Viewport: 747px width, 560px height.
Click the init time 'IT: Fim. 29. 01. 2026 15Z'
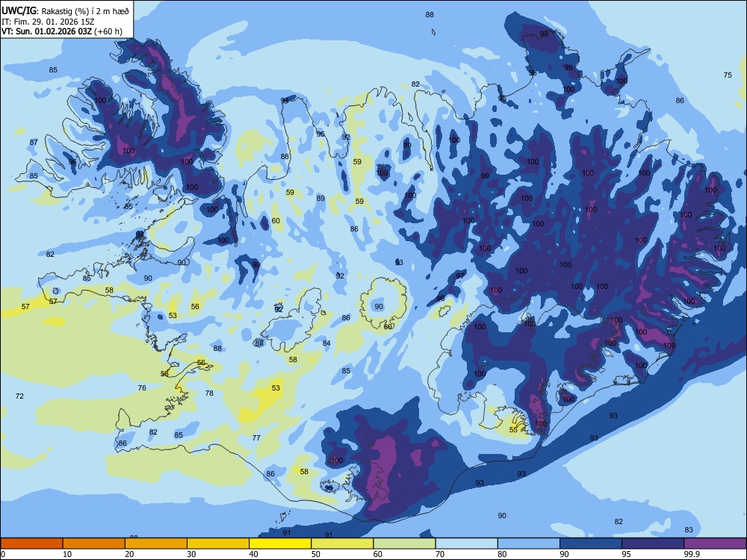pyautogui.click(x=48, y=22)
